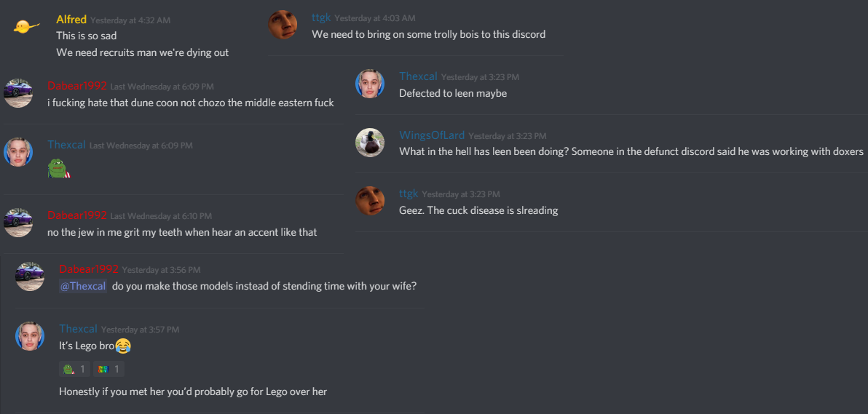The height and width of the screenshot is (414, 868).
Task: Click Thexcal's avatar beside 'Defected to leen maybe'
Action: (x=370, y=84)
